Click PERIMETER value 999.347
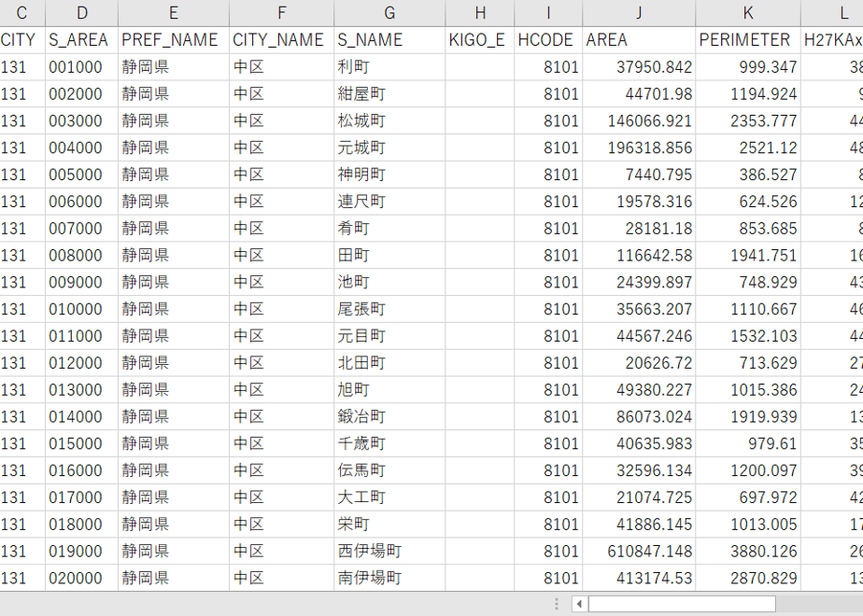This screenshot has height=616, width=863. point(748,66)
